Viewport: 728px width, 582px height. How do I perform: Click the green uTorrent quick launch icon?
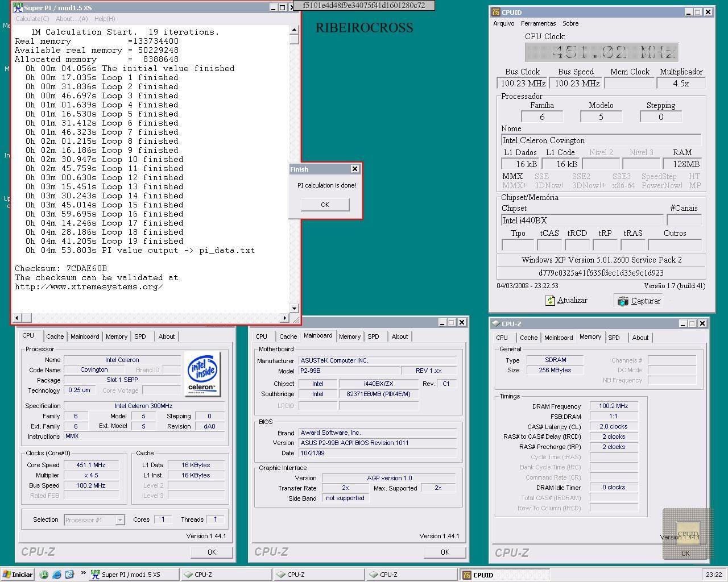(x=44, y=575)
